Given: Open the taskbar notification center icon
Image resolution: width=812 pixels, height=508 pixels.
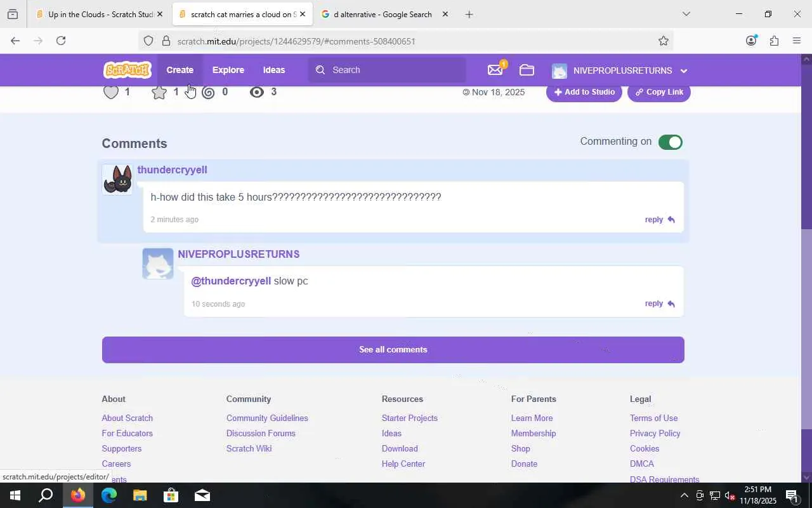Looking at the screenshot, I should pyautogui.click(x=792, y=496).
